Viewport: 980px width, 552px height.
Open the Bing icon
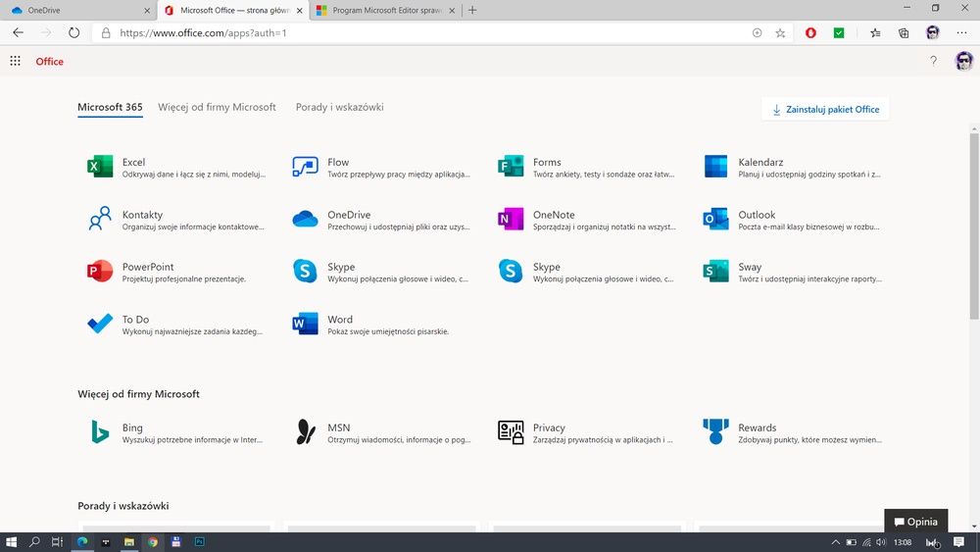[x=100, y=432]
